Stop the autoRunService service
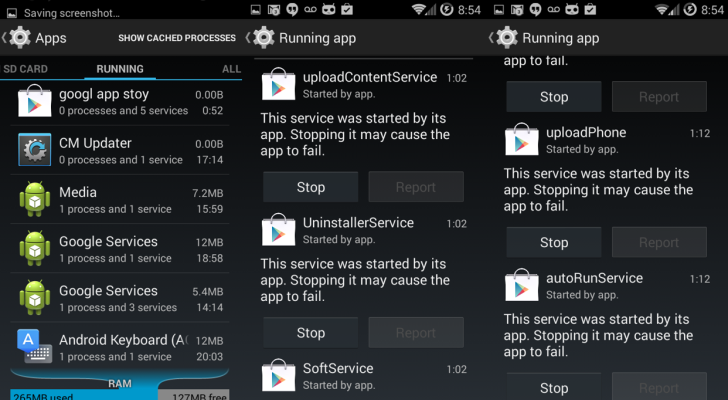This screenshot has width=728, height=400. click(554, 386)
